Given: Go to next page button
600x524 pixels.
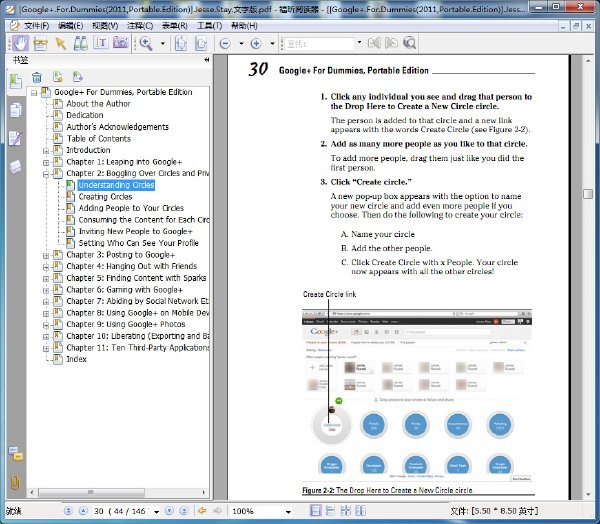Looking at the screenshot, I should 170,511.
